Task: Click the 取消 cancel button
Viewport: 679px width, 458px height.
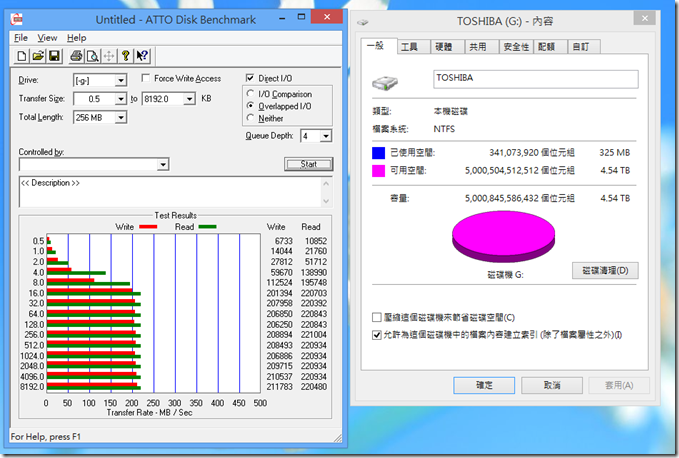Action: pyautogui.click(x=552, y=385)
